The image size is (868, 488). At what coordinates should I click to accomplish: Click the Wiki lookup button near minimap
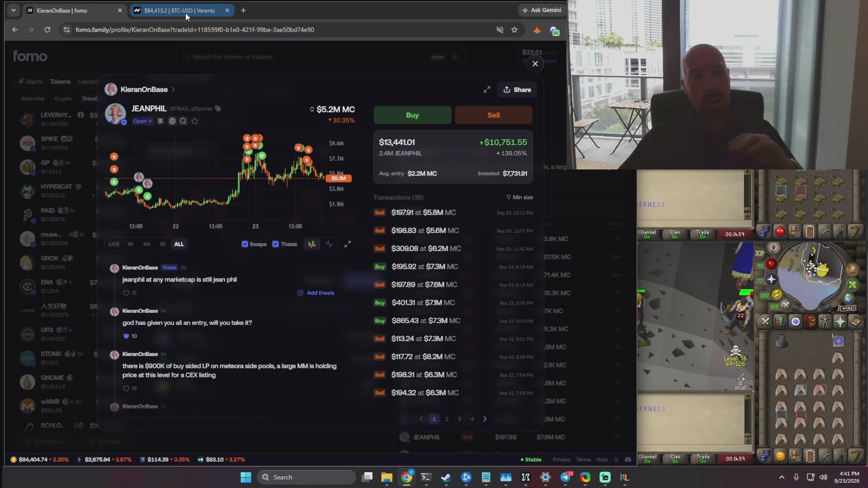847,308
